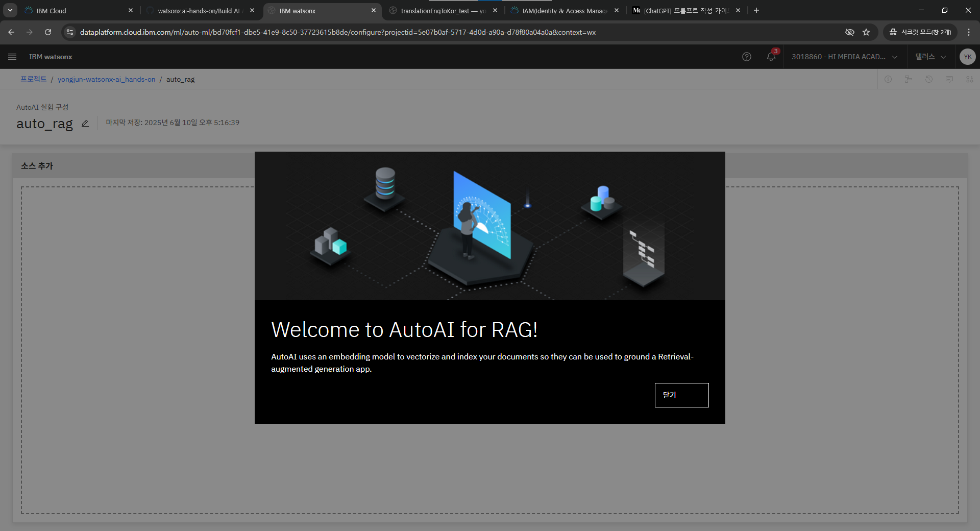Click the auto_rag experiment title text
980x531 pixels.
[x=44, y=124]
